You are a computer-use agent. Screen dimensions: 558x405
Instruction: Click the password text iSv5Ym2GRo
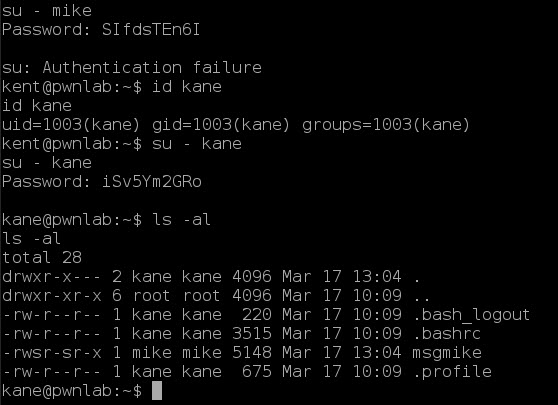pyautogui.click(x=152, y=182)
